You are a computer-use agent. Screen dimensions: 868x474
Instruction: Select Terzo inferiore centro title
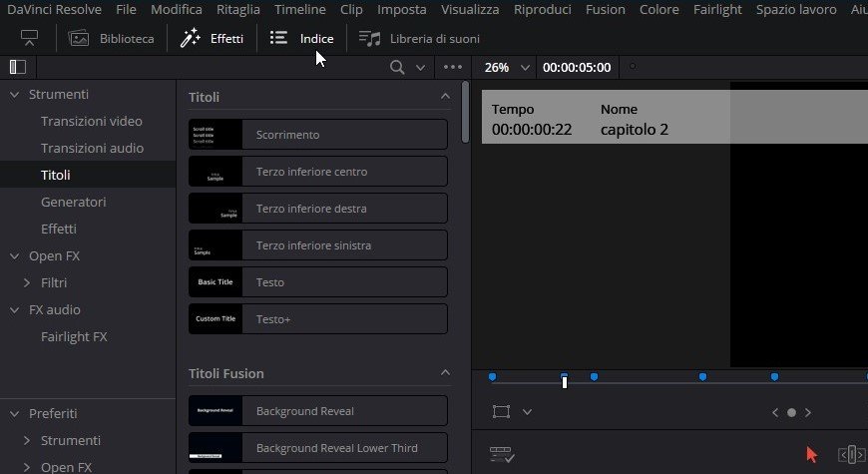point(317,172)
